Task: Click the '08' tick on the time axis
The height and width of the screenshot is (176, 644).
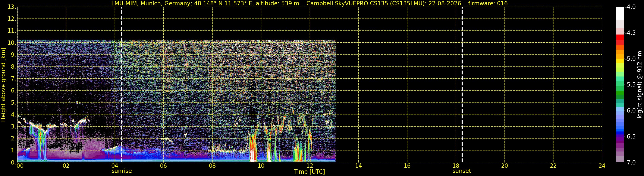Action: coord(212,166)
